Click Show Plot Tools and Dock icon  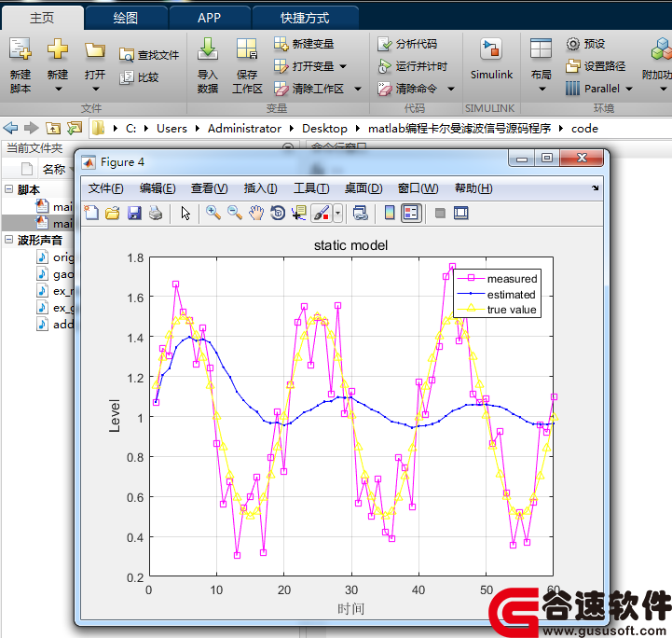pos(460,213)
